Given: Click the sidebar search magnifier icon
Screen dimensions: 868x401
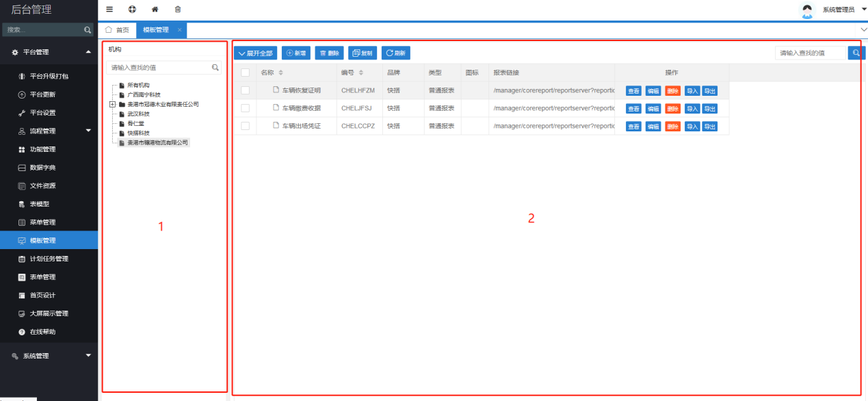Looking at the screenshot, I should [x=88, y=30].
